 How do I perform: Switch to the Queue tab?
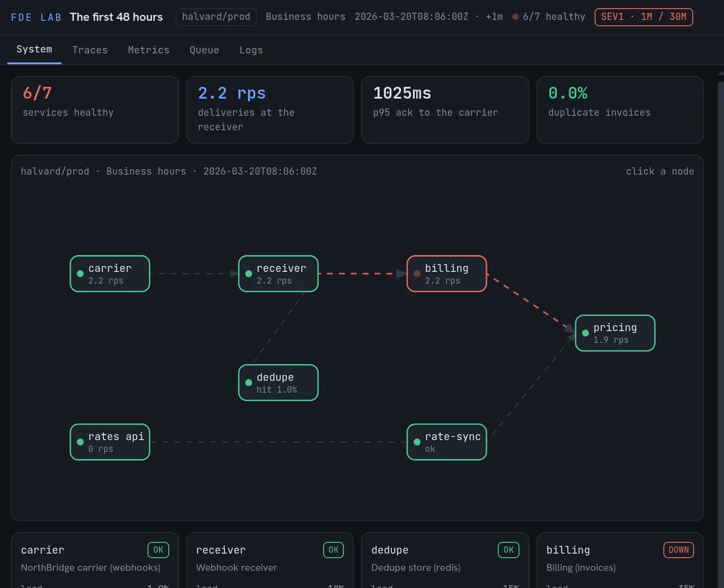tap(204, 50)
